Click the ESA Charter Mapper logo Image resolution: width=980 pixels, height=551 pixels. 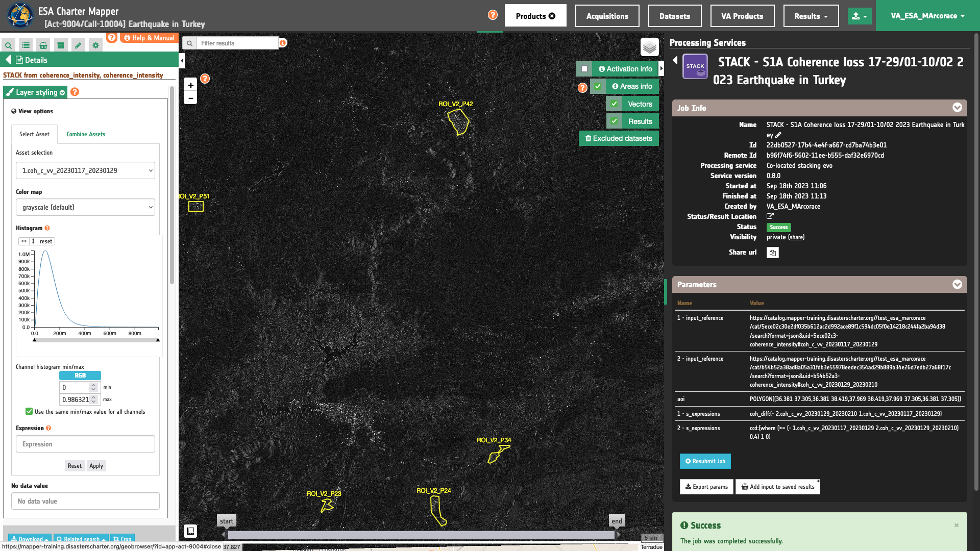(20, 15)
